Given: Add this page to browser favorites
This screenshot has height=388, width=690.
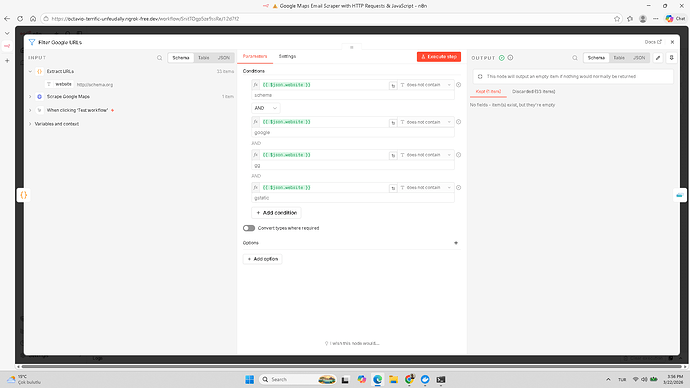Looking at the screenshot, I should click(x=617, y=18).
